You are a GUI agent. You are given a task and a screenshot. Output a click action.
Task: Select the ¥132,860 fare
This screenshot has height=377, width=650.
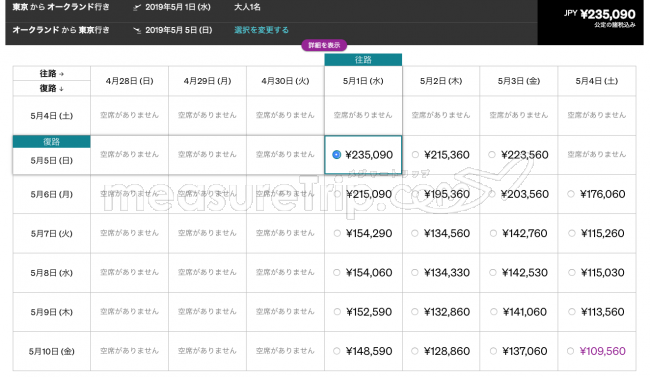(x=415, y=312)
